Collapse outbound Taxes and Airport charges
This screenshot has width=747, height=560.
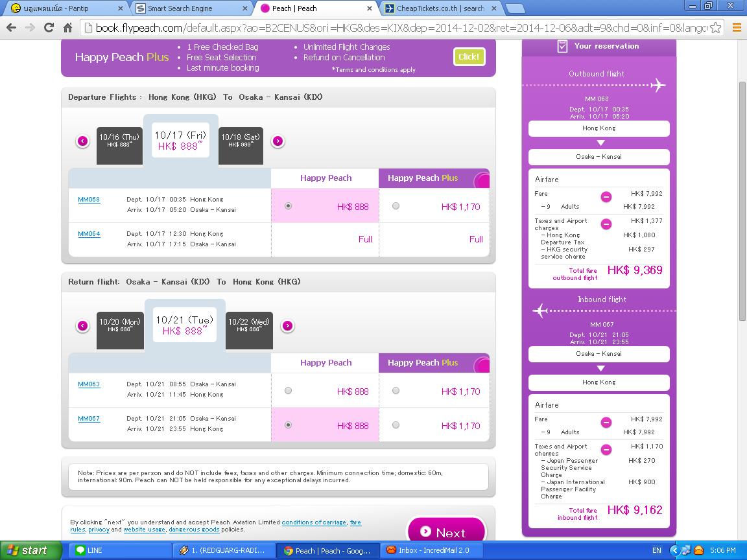tap(606, 224)
